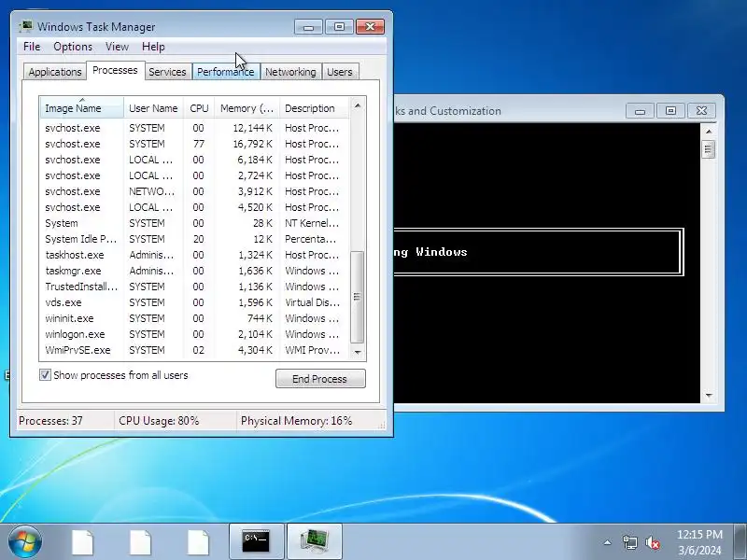
Task: Click the process list scrollbar thumb
Action: pos(358,297)
